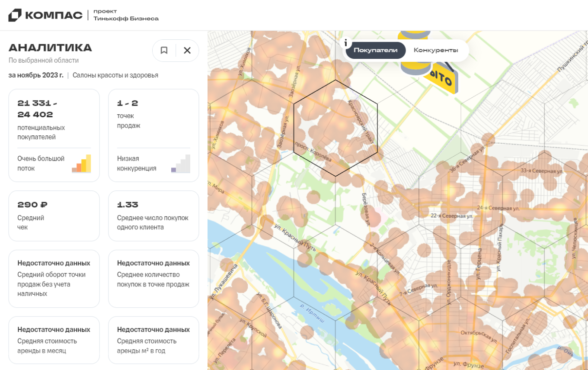Click the Компас logo icon
The height and width of the screenshot is (370, 588).
tap(15, 15)
